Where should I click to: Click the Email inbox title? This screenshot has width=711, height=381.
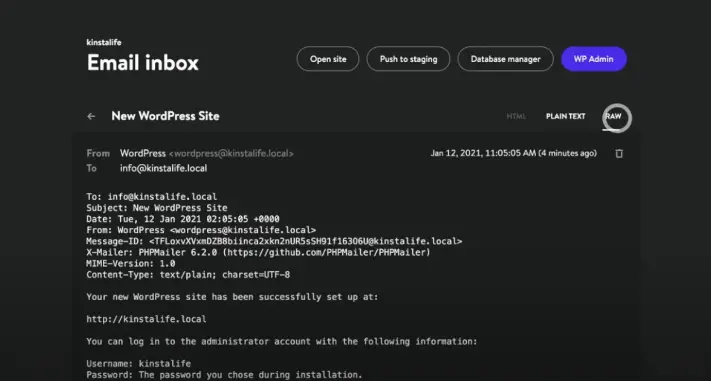tap(143, 63)
